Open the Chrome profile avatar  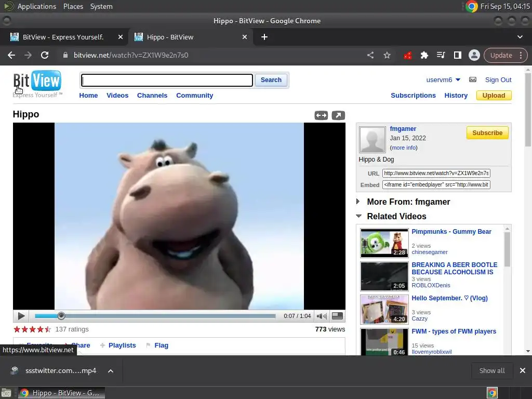pyautogui.click(x=474, y=55)
